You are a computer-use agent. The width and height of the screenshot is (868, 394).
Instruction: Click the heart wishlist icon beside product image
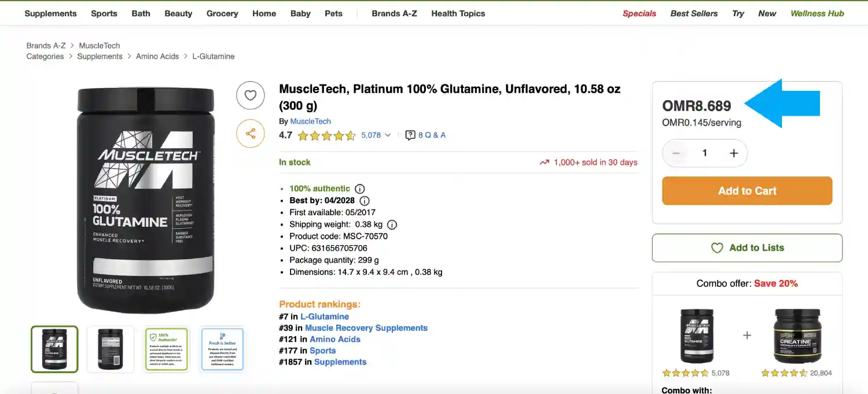(250, 95)
